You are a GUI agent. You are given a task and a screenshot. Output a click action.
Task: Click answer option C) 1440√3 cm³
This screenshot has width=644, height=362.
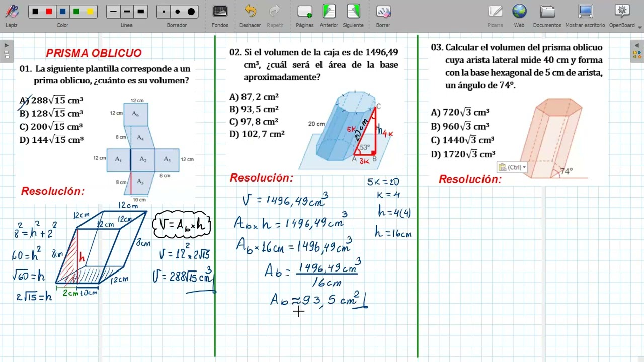pos(462,140)
